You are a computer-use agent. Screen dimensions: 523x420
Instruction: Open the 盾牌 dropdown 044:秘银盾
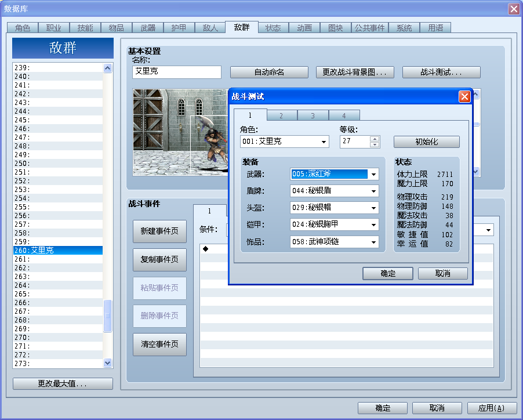tap(335, 191)
